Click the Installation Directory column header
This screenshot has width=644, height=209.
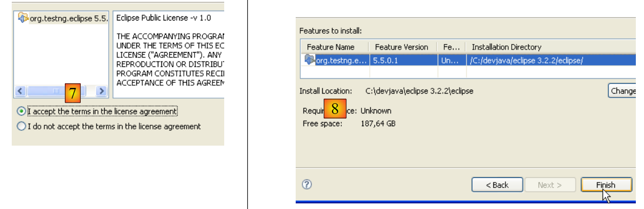click(506, 47)
